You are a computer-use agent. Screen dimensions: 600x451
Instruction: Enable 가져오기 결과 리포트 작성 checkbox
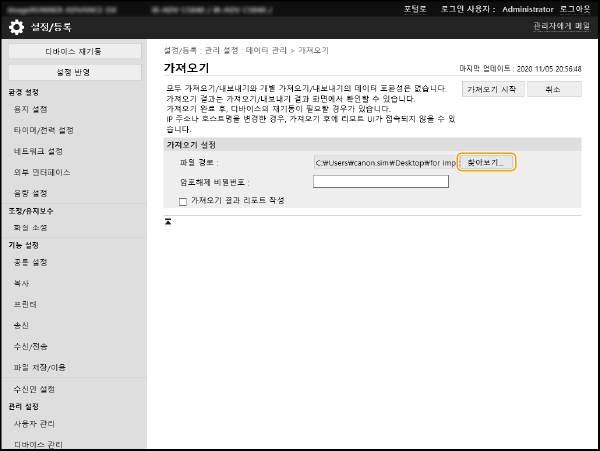pos(182,201)
